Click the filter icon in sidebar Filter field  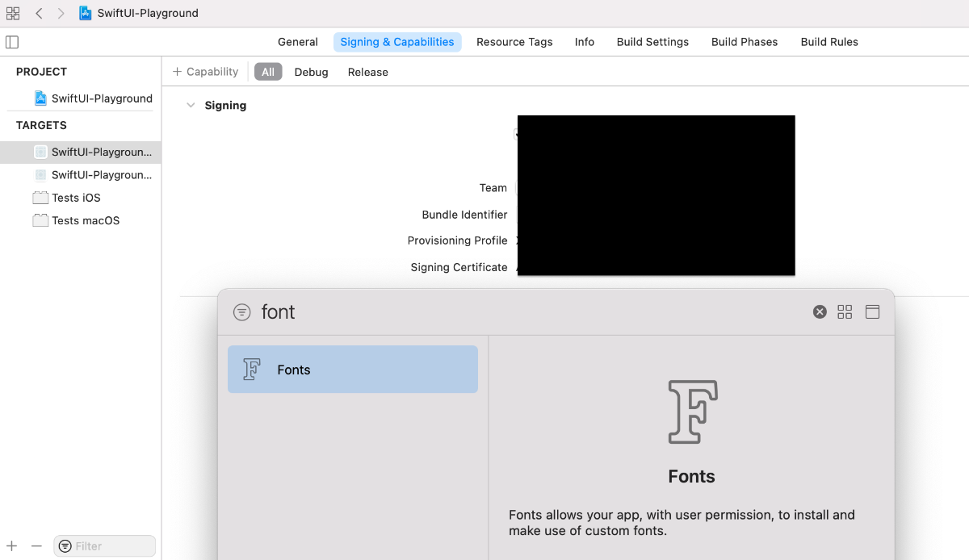65,546
